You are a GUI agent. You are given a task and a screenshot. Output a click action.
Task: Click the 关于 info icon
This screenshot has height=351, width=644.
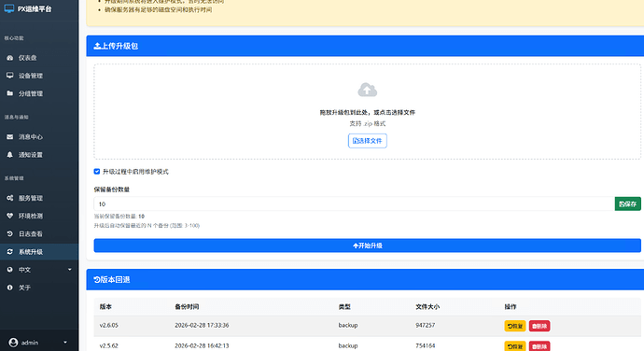pos(10,288)
